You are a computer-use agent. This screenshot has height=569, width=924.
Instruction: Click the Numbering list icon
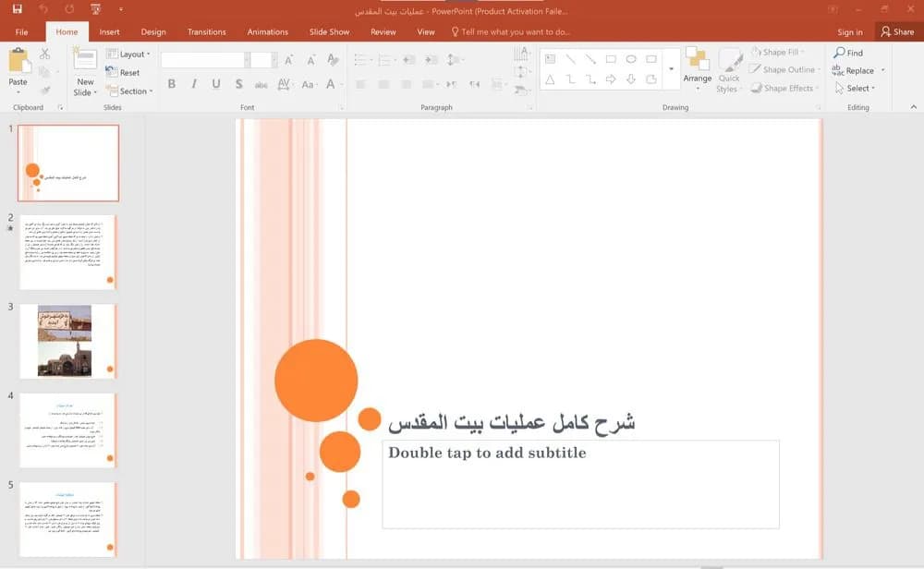pos(384,59)
